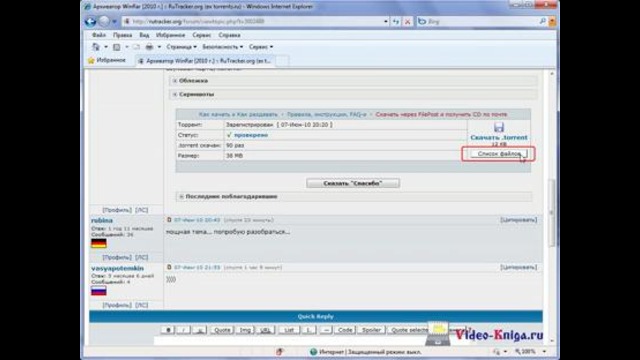Click the Quote quick reply button
Screen dimensions: 640x360
point(222,330)
